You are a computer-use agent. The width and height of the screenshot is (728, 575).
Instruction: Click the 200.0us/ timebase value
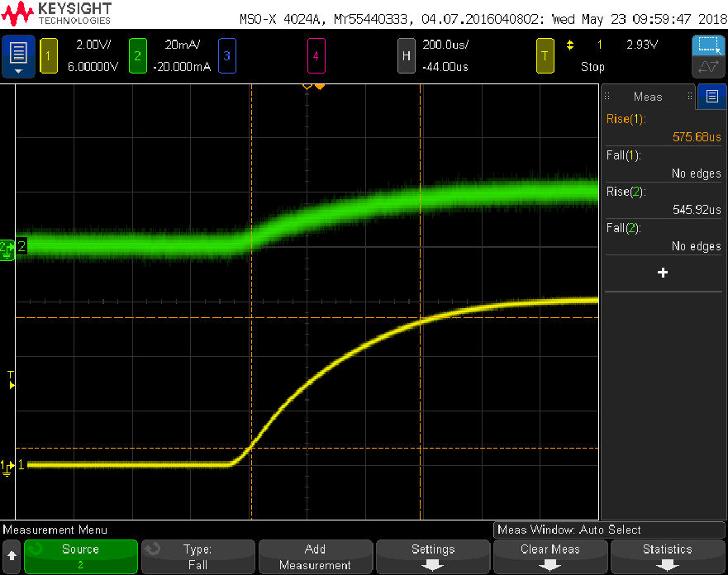tap(445, 45)
